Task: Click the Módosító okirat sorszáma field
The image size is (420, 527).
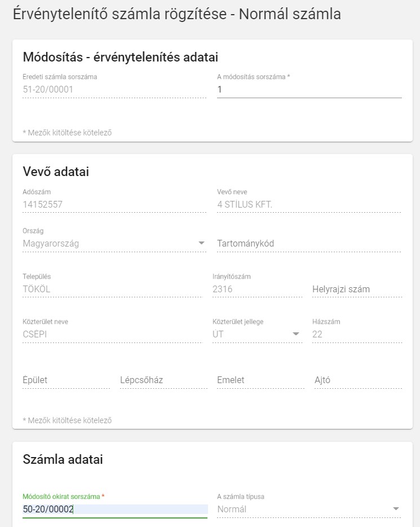Action: point(114,510)
